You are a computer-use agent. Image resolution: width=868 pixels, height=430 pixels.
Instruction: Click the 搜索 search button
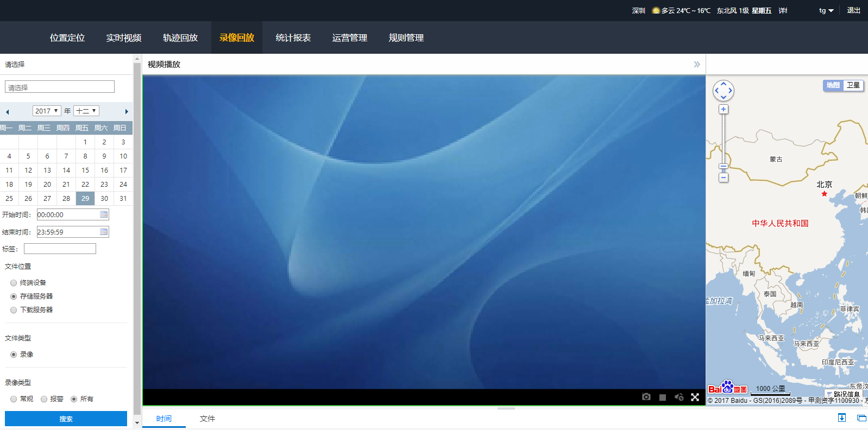click(66, 419)
